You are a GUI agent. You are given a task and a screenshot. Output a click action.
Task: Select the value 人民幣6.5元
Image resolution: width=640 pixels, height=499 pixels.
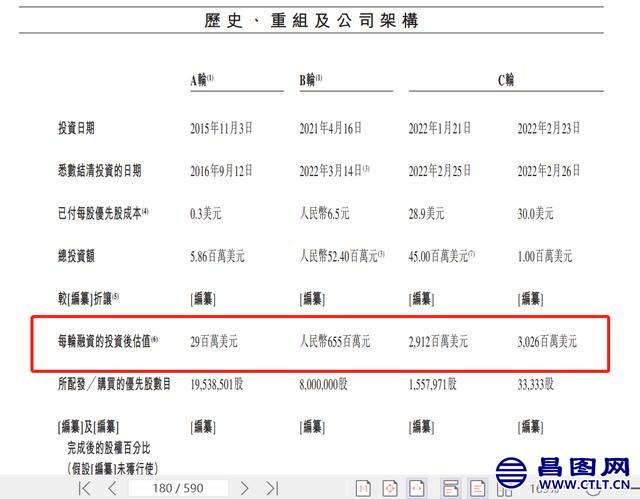click(x=324, y=213)
